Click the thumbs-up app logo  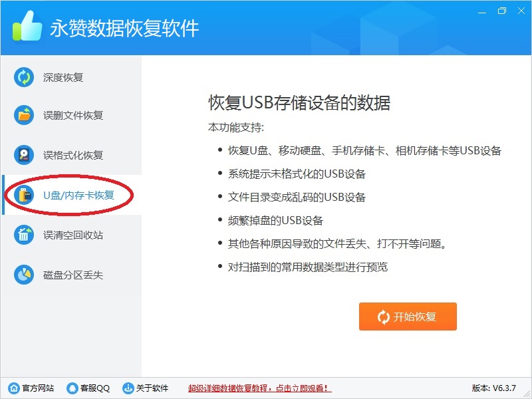[x=27, y=26]
